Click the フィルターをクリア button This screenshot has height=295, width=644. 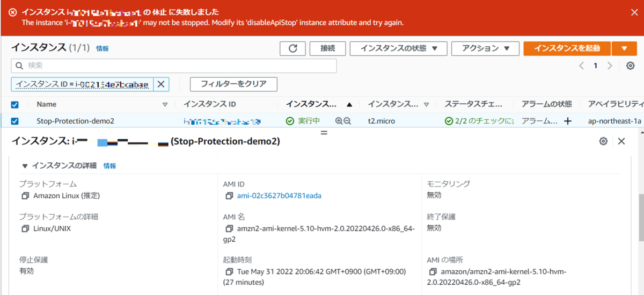233,84
